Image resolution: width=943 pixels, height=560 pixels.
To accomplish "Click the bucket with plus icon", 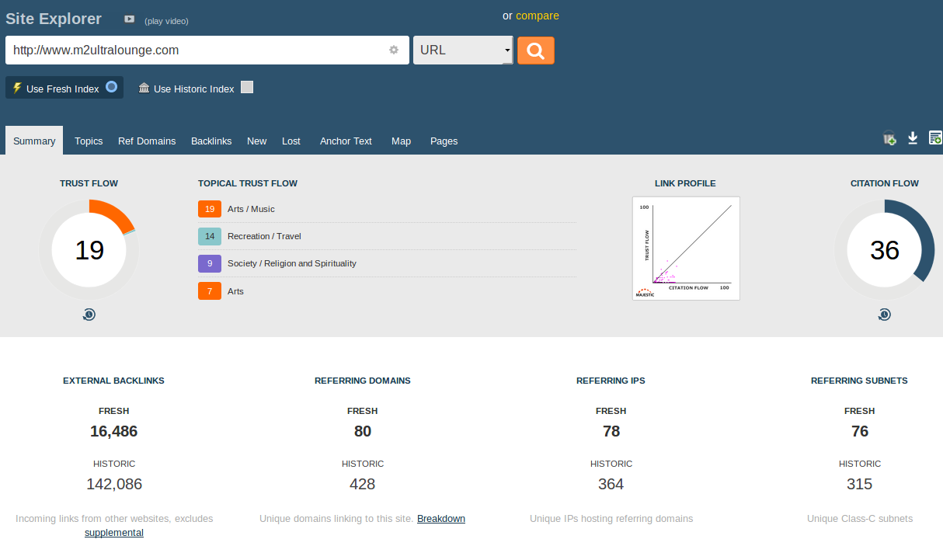I will (889, 138).
